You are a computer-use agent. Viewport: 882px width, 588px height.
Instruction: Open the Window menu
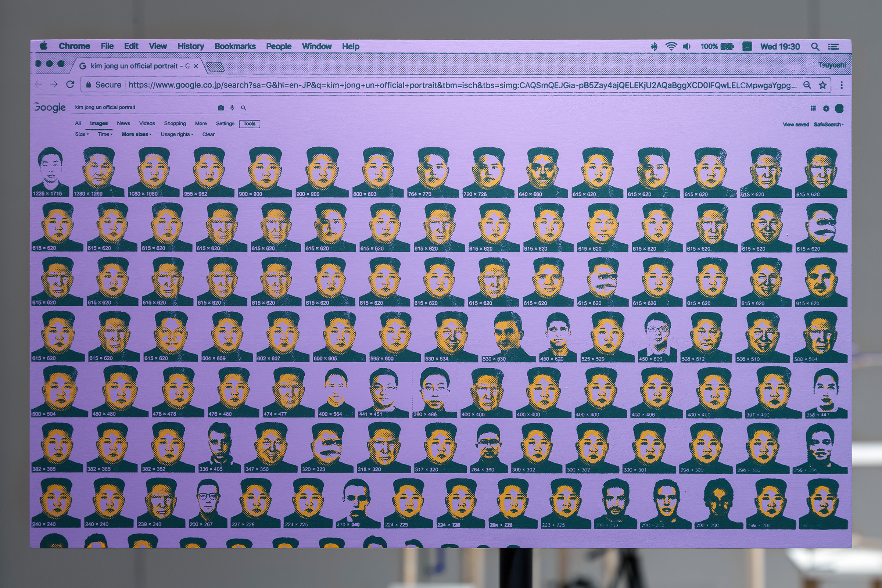point(317,46)
